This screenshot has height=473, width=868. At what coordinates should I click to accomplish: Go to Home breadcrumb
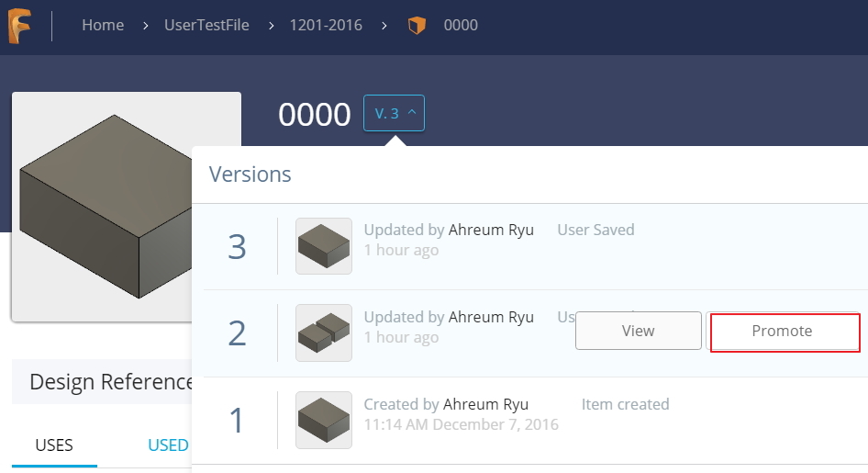click(x=103, y=25)
